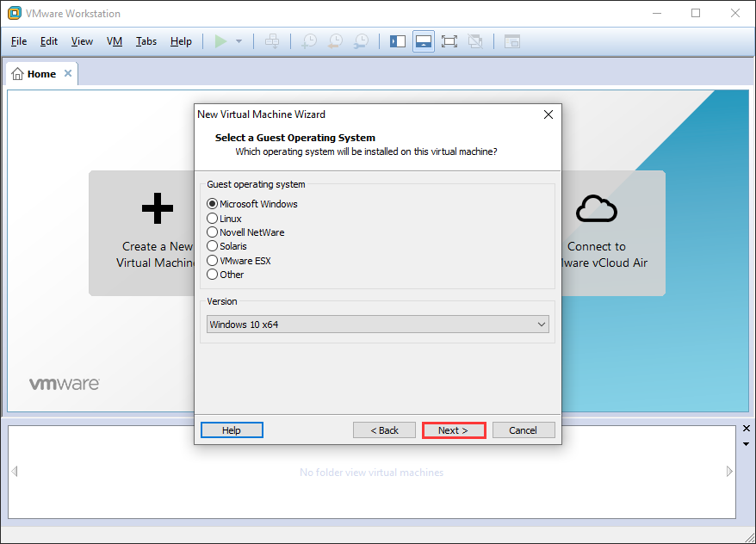Open the thumbnail bar options arrow
The image size is (756, 544).
[747, 444]
